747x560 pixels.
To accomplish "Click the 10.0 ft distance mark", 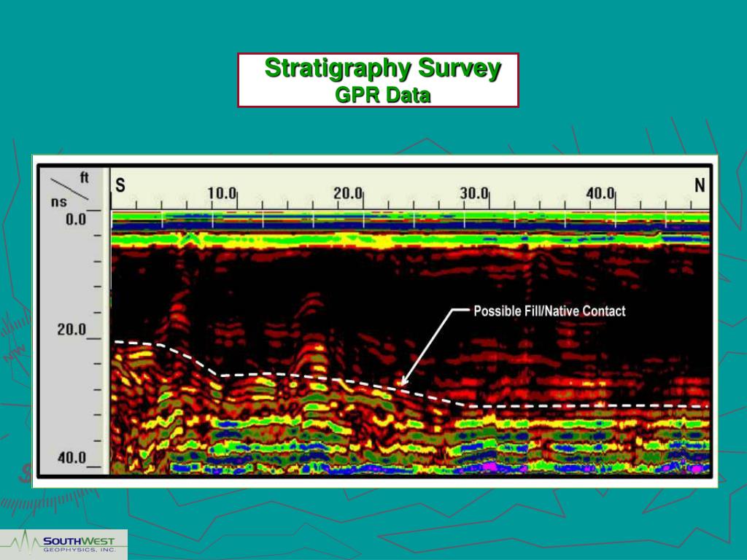I will click(222, 193).
